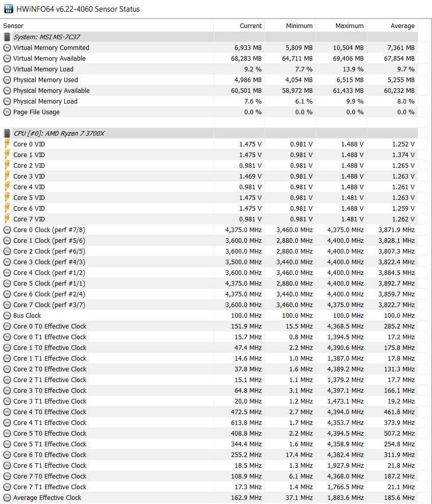
Task: Click the chip icon beside System: MSI MS-7C37
Action: pos(7,37)
